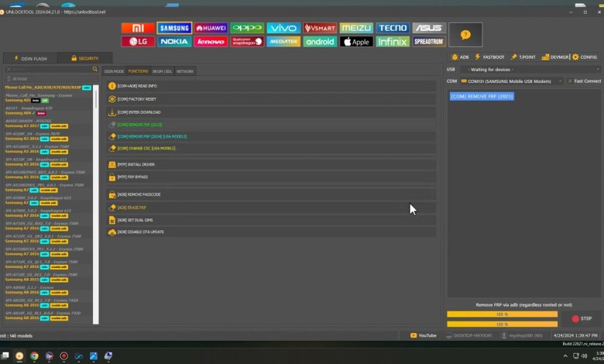This screenshot has height=364, width=604.
Task: Select the Tecno brand logo
Action: coord(393,28)
